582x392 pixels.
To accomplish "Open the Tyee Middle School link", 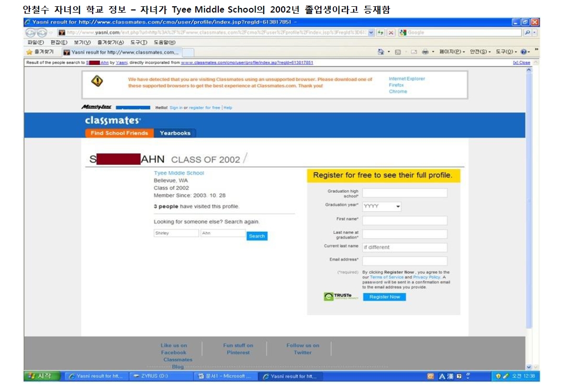I will click(x=179, y=173).
